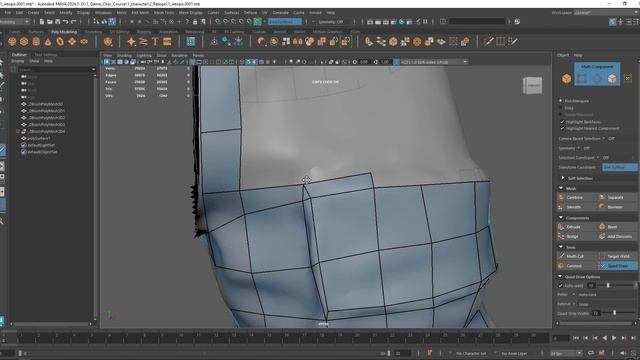Click the lock selection padlock icon

(195, 22)
